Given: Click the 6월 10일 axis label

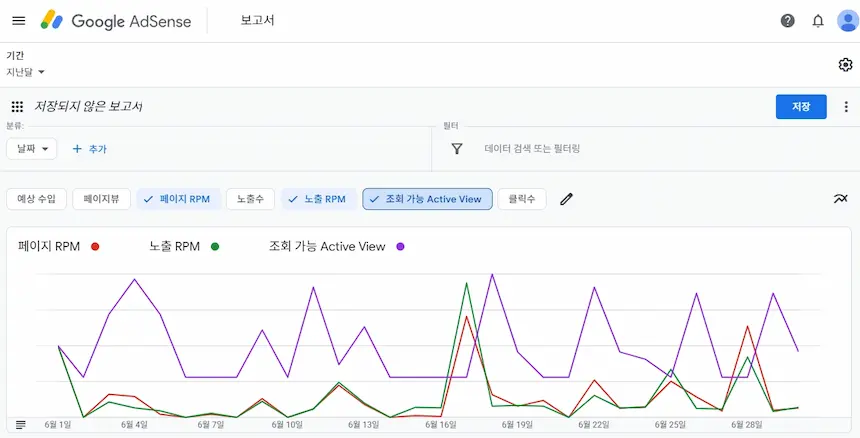Looking at the screenshot, I should click(287, 425).
